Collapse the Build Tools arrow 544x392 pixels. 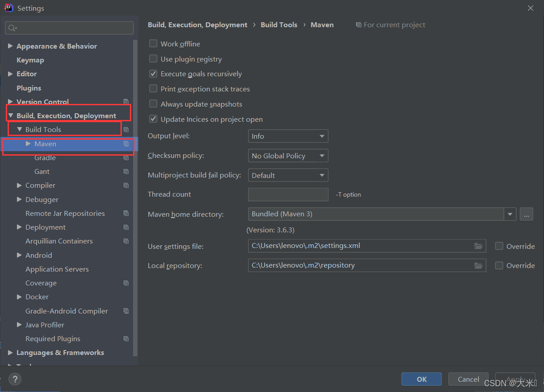[19, 129]
